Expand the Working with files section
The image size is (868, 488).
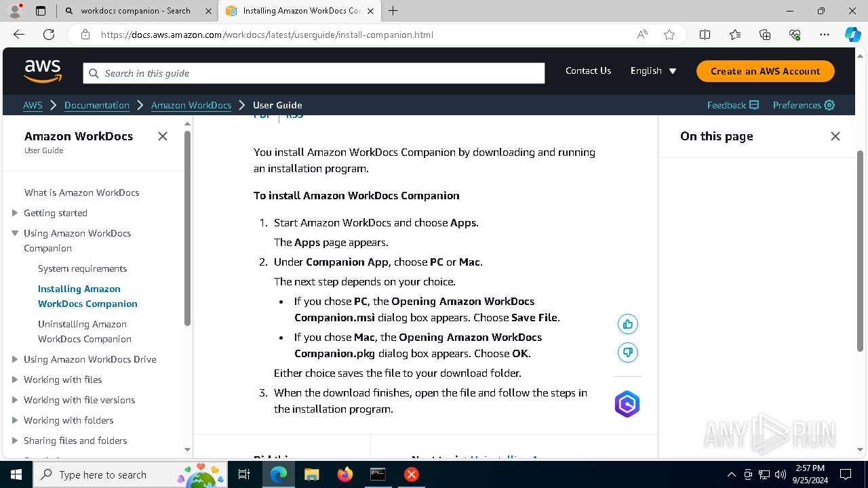point(15,380)
